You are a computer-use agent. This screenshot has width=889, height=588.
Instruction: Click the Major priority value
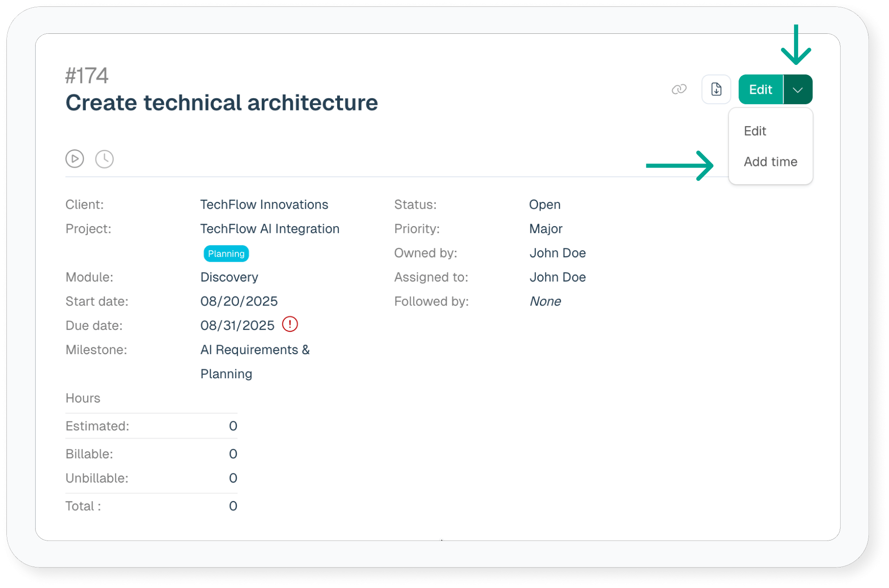point(545,229)
